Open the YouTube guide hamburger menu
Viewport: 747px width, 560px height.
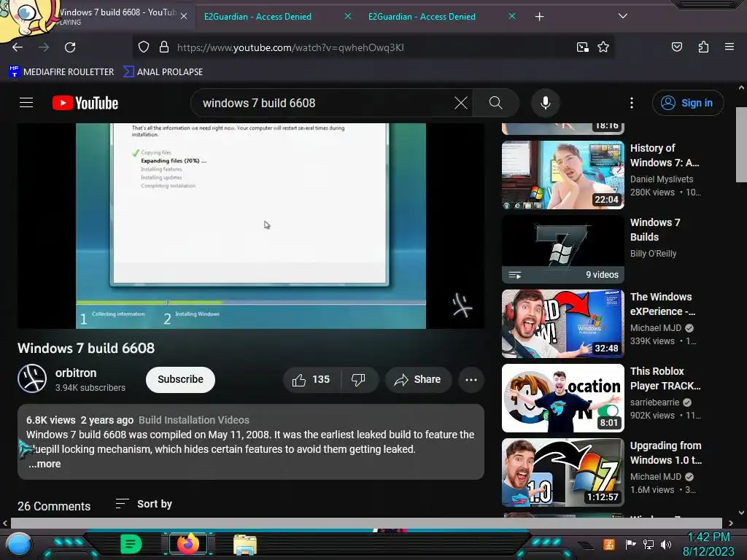[26, 103]
